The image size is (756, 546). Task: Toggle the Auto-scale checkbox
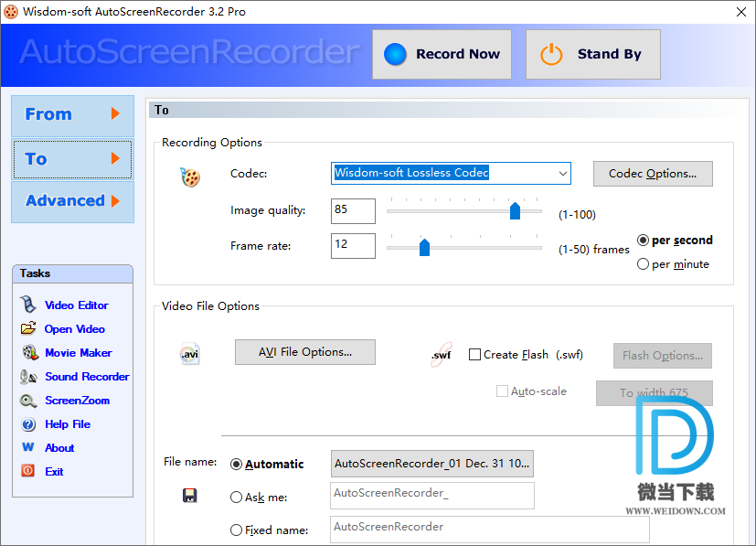tap(503, 391)
